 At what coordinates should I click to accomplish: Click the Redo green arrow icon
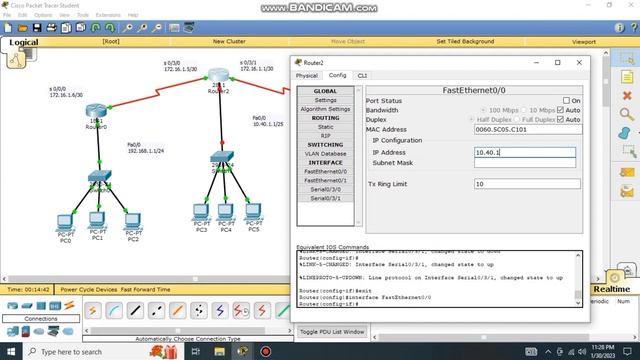pyautogui.click(x=110, y=28)
